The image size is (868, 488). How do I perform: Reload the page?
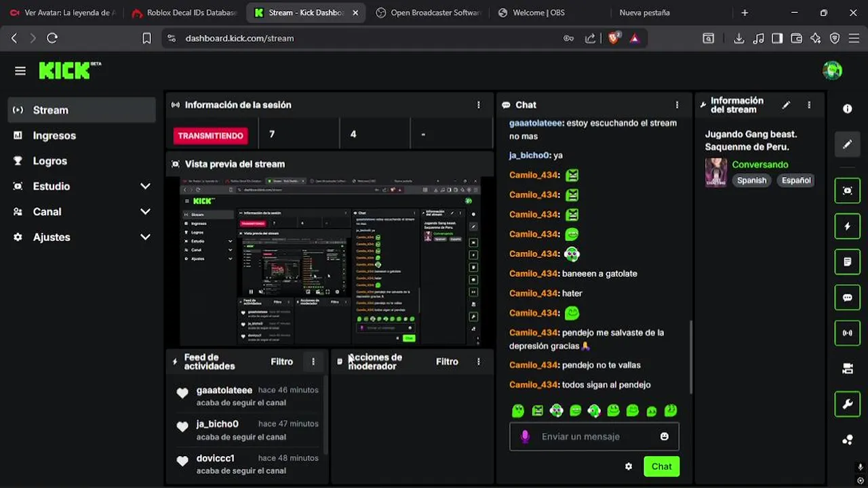pyautogui.click(x=52, y=39)
